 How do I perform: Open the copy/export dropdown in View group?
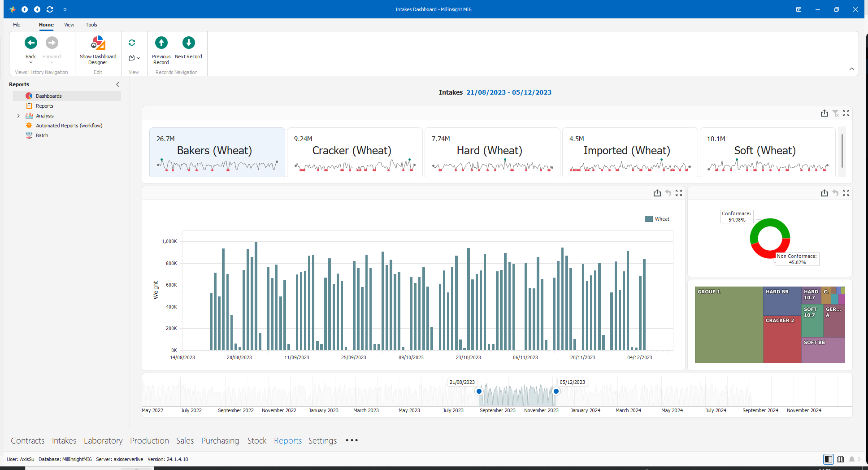pos(135,58)
